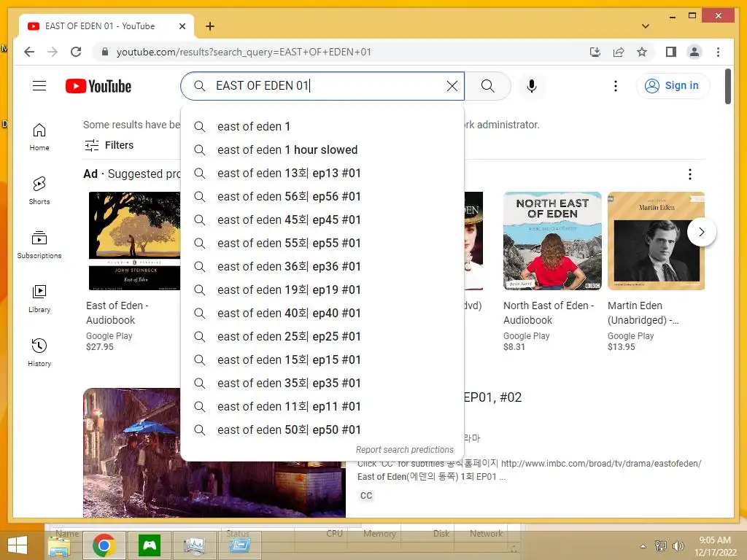Open YouTube settings three-dot menu
Viewport: 747px width, 560px height.
(x=616, y=86)
